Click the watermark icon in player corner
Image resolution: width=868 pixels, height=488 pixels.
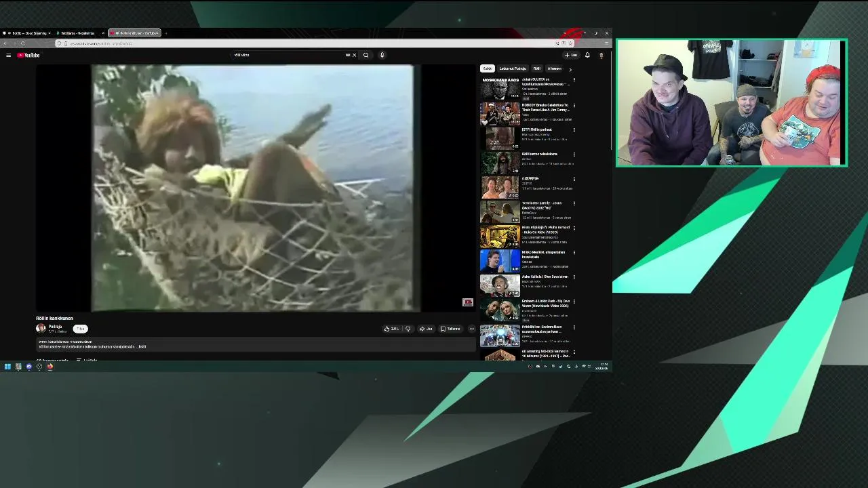[468, 302]
